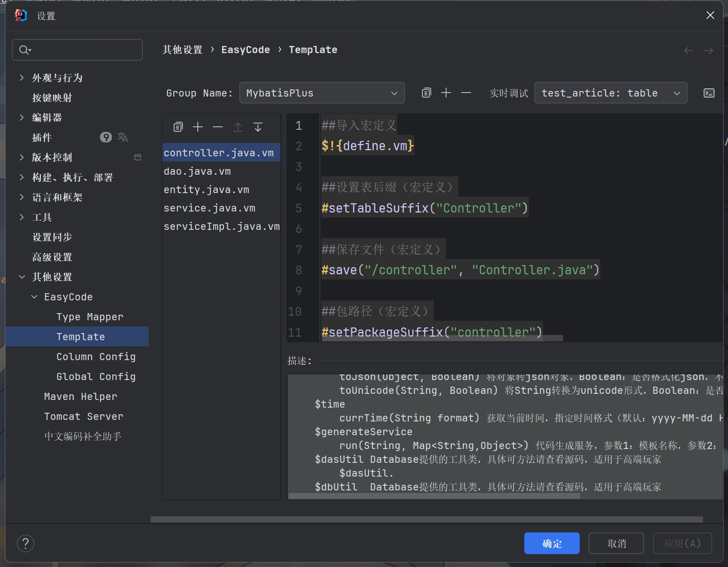Viewport: 728px width, 567px height.
Task: Open the test_article: table dropdown
Action: pyautogui.click(x=610, y=93)
